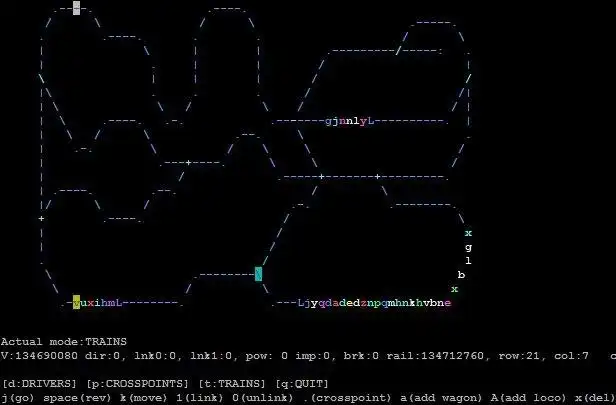The height and width of the screenshot is (405, 616).
Task: Click the cyan highlighted block on the track
Action: click(x=258, y=274)
